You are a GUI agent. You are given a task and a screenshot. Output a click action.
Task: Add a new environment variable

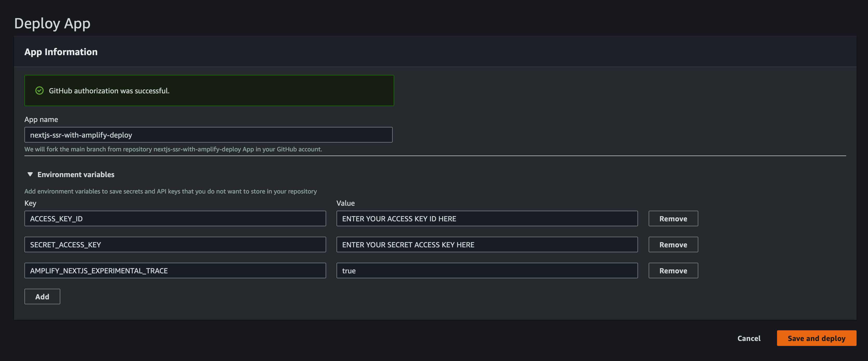42,296
